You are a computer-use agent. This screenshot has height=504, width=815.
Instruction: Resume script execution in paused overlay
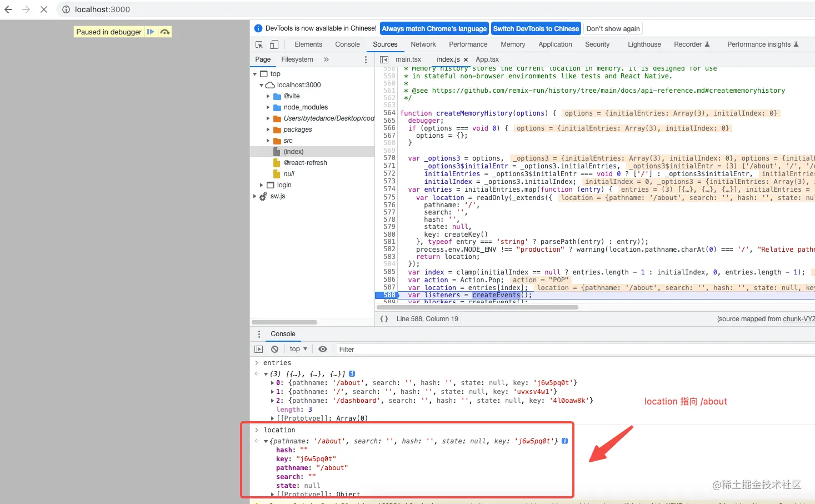151,32
